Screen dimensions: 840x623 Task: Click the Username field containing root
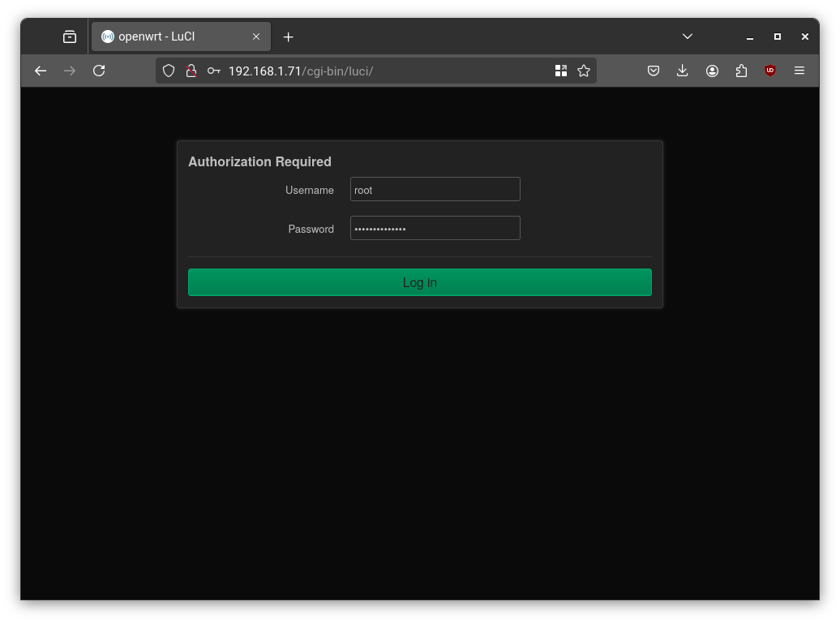(x=435, y=189)
